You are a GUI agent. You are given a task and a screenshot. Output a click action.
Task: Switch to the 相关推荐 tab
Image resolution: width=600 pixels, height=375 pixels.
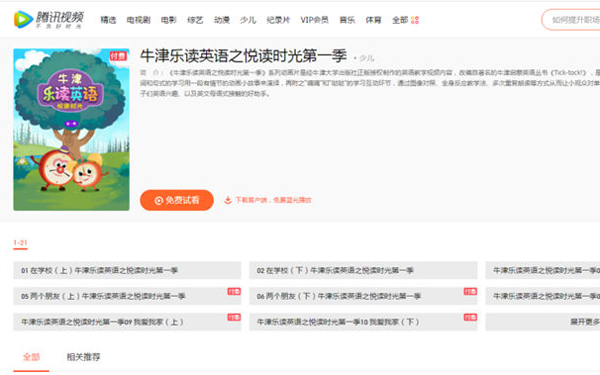click(83, 357)
